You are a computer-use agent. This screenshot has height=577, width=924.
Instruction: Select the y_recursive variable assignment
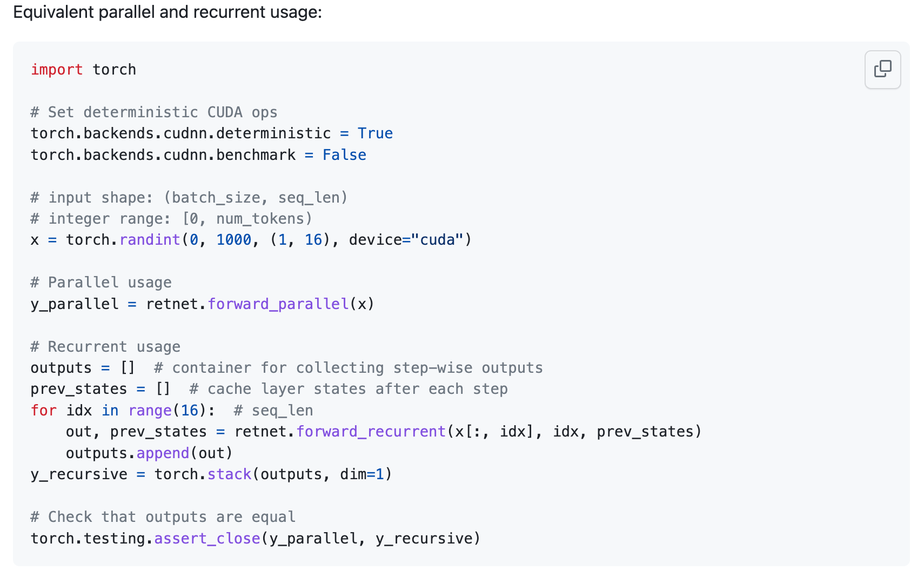click(x=79, y=474)
